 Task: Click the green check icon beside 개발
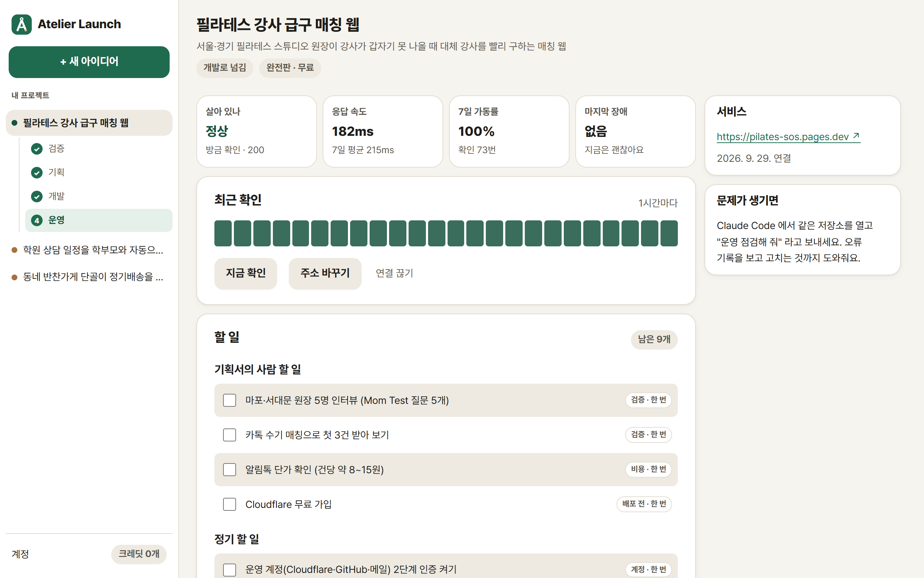37,197
